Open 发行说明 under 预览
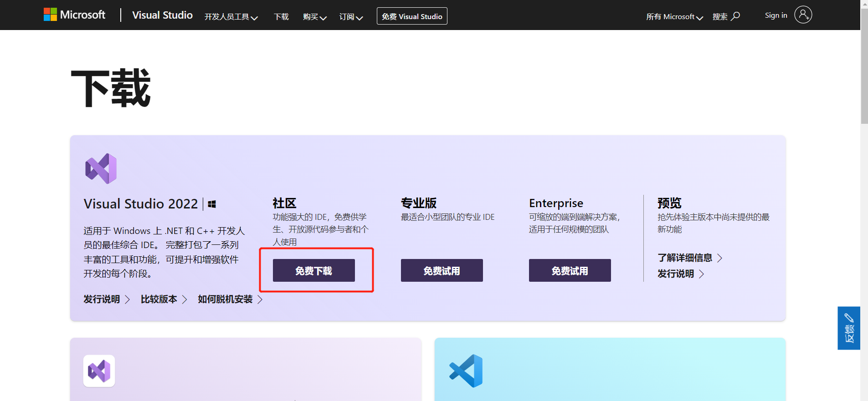Screen dimensions: 868x401 [681, 274]
